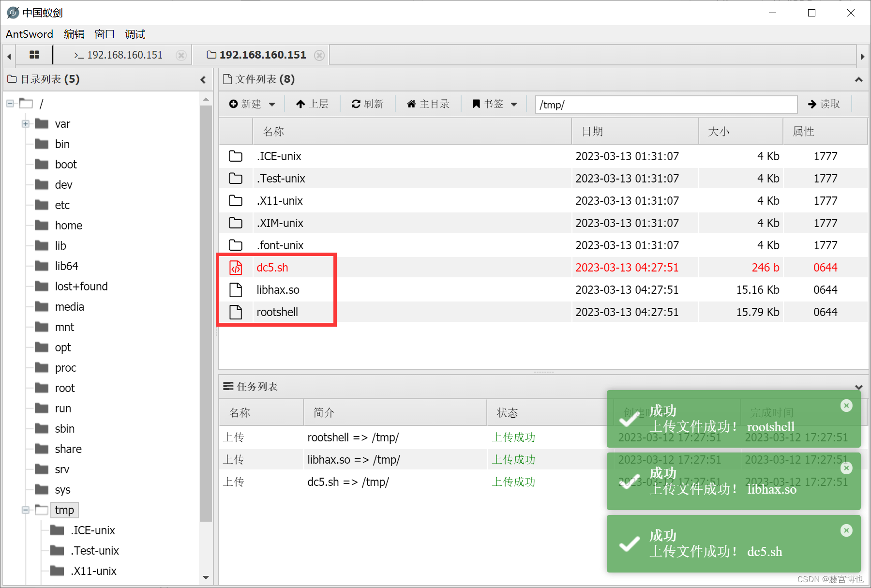Open the 窗口 menu

(x=105, y=34)
